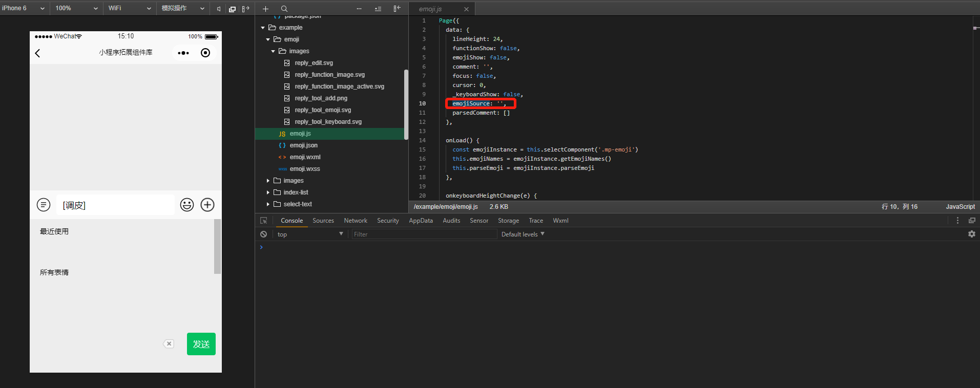Open reply_function_image.svg file
This screenshot has height=388, width=980.
[x=329, y=75]
